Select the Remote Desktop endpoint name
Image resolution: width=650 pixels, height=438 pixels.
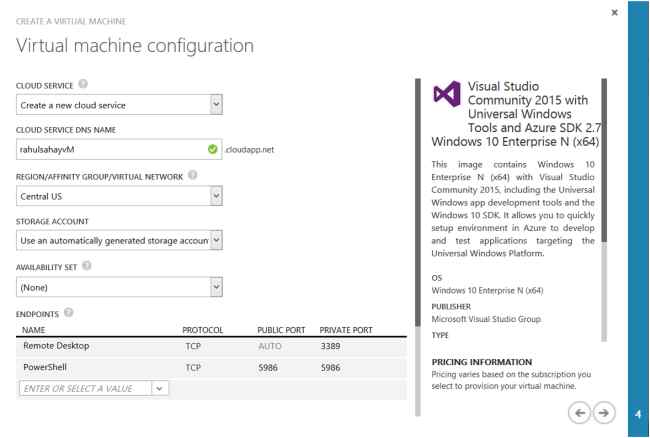coord(56,346)
